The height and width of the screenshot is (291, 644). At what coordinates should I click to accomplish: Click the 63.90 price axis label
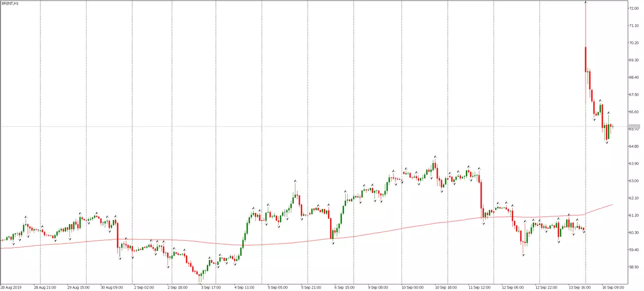tap(634, 164)
